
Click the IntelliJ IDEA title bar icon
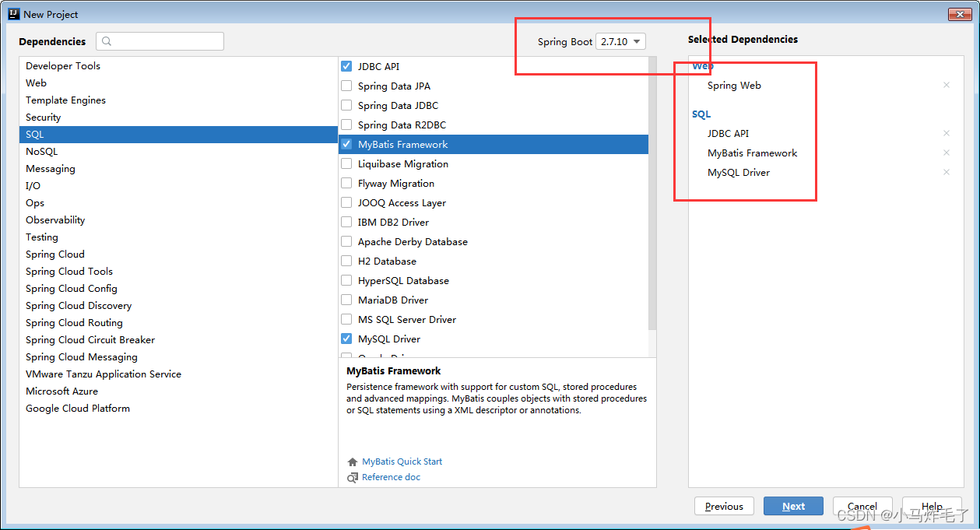pos(13,14)
